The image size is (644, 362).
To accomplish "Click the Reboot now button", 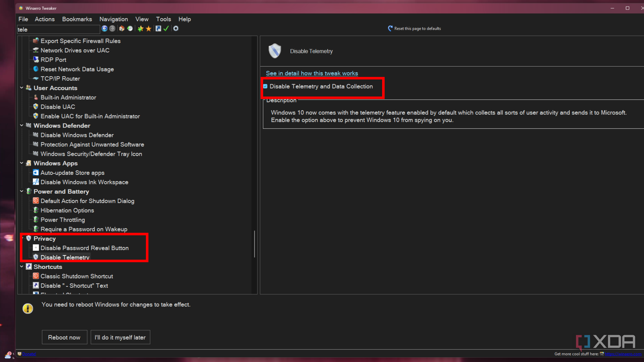I will (64, 337).
